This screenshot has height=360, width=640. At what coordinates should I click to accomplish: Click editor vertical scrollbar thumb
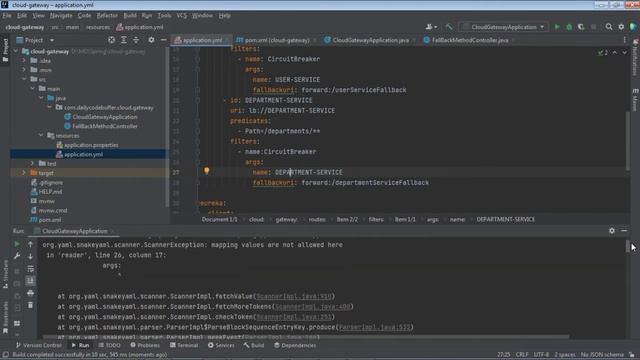click(627, 141)
